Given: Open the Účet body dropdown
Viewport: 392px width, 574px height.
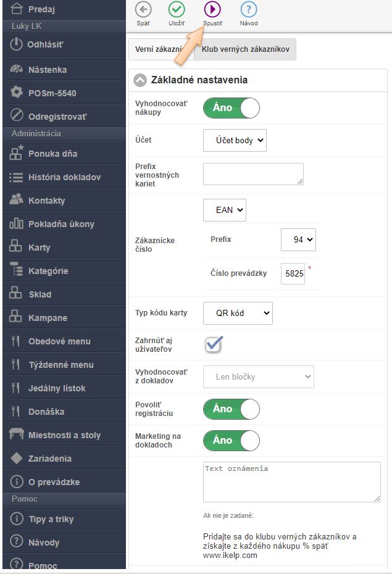Looking at the screenshot, I should (235, 140).
